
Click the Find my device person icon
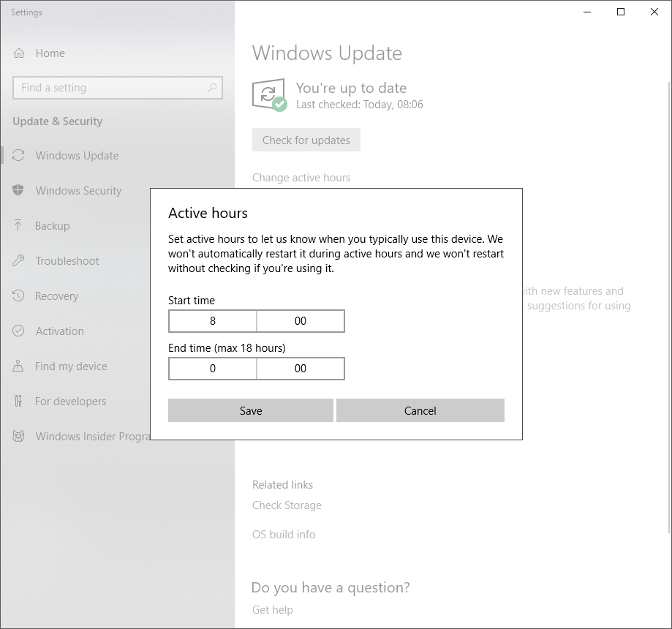tap(18, 366)
